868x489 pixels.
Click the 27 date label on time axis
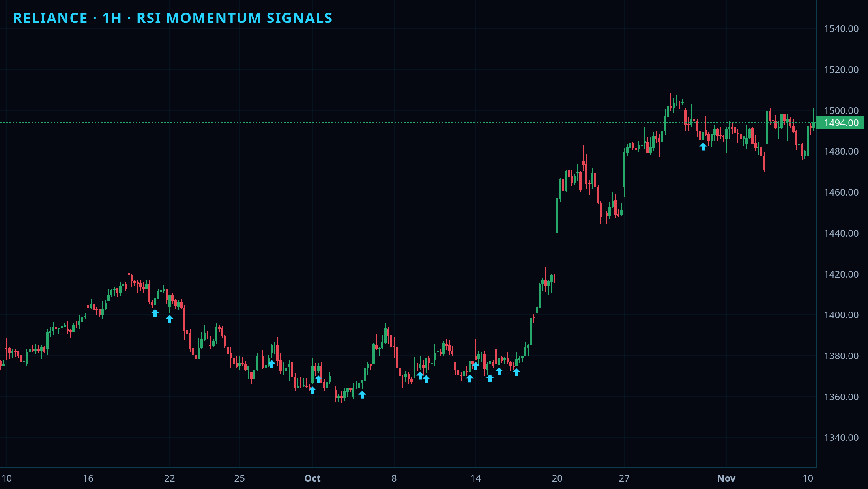[x=624, y=478]
